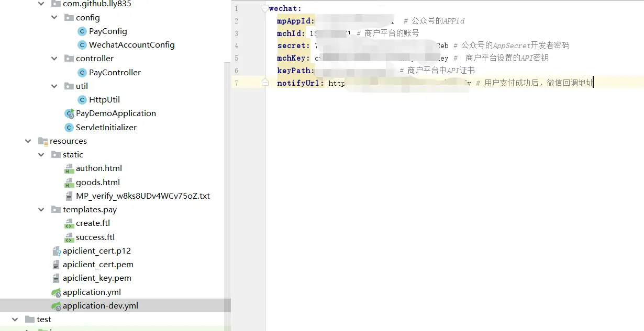Click the WechatAccountConfig class icon
The image size is (644, 331).
click(82, 45)
